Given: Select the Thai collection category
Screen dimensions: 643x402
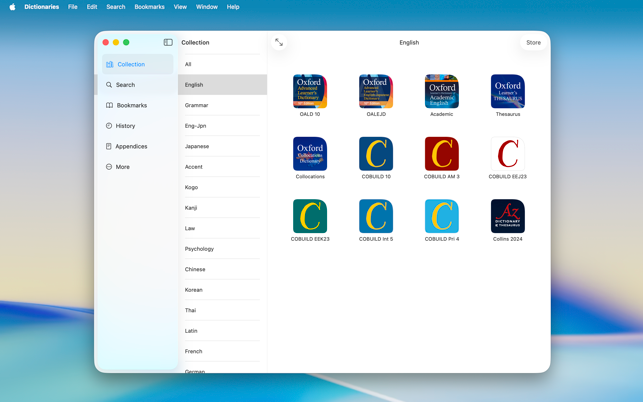Looking at the screenshot, I should tap(222, 310).
